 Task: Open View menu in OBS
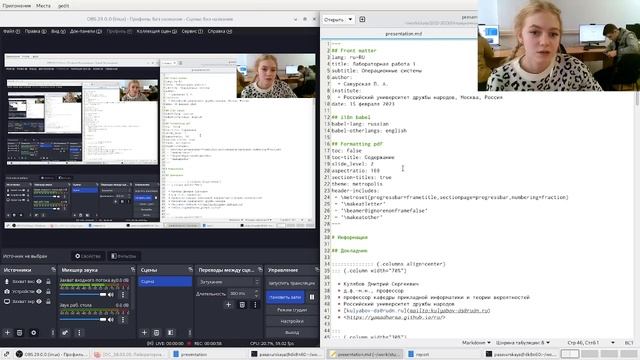[58, 31]
